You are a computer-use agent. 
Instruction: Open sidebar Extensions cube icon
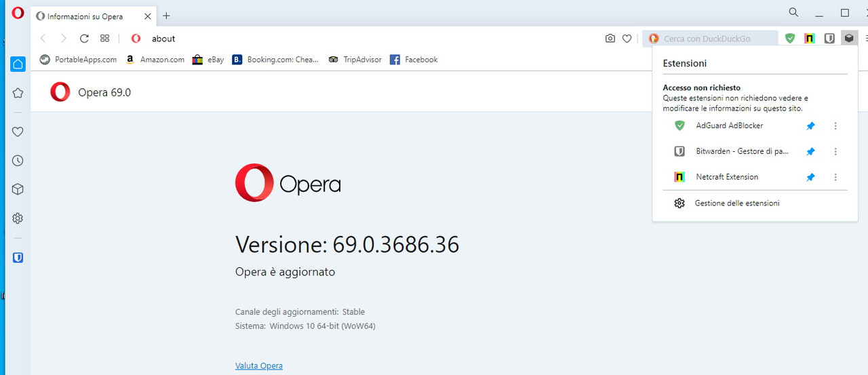pyautogui.click(x=18, y=189)
